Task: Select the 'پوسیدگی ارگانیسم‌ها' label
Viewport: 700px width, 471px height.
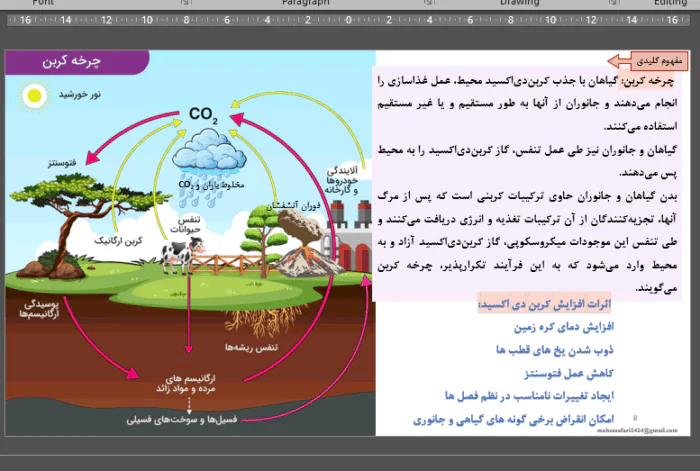Action: (x=39, y=309)
